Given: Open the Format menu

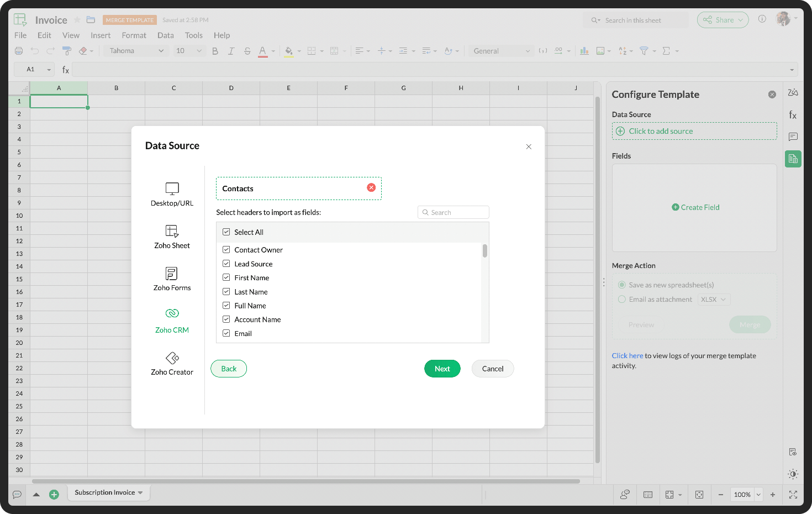Looking at the screenshot, I should click(134, 35).
